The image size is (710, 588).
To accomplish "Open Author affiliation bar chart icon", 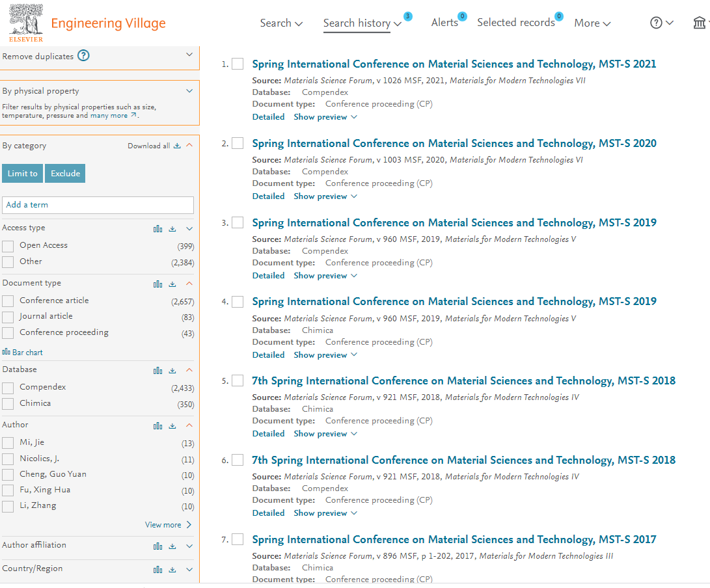I will pyautogui.click(x=157, y=546).
